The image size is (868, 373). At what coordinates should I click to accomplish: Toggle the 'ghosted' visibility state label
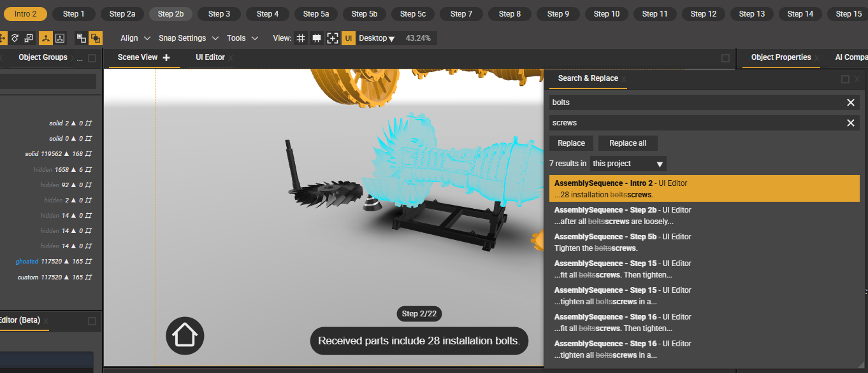click(x=27, y=262)
